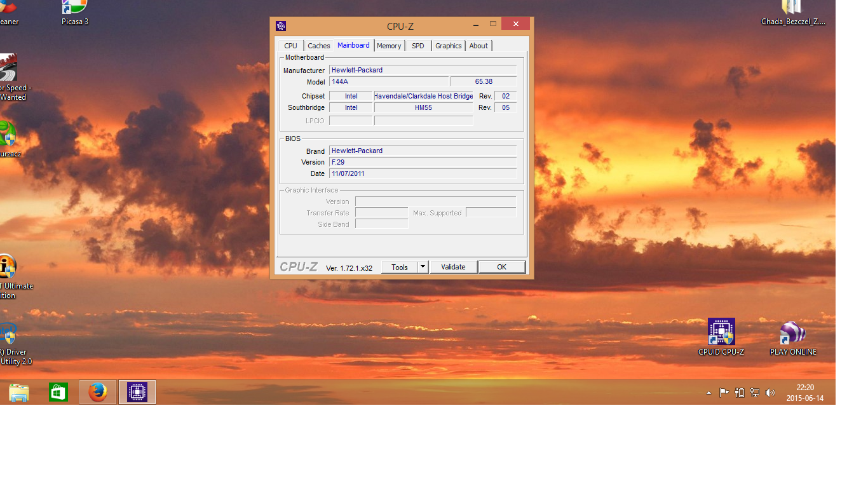
Task: Open the Chada_Bezczel_Z... desktop folder
Action: (793, 13)
